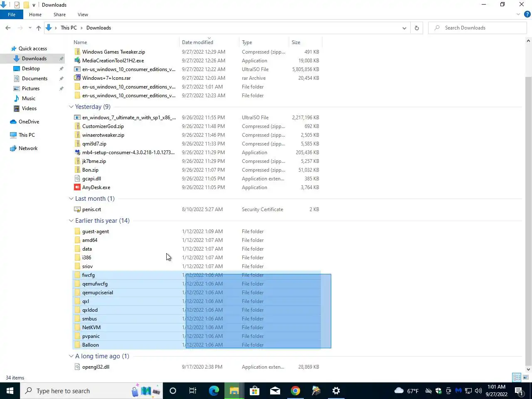Open the explorer Help question mark icon
This screenshot has width=532, height=399.
[x=527, y=14]
